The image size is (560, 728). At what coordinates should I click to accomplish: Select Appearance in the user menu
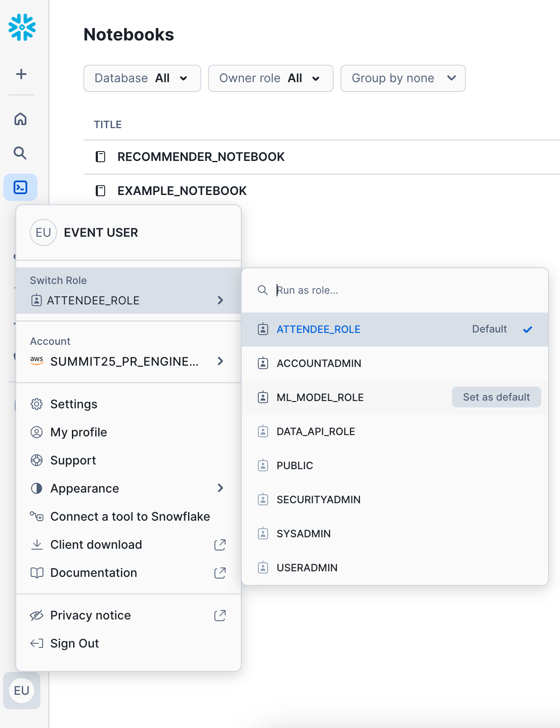pos(129,488)
